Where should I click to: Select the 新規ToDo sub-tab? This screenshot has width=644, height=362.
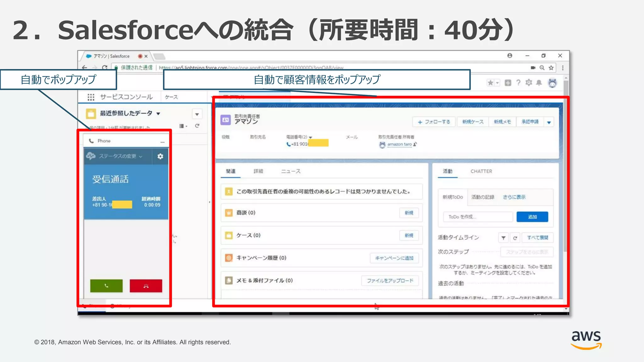453,197
